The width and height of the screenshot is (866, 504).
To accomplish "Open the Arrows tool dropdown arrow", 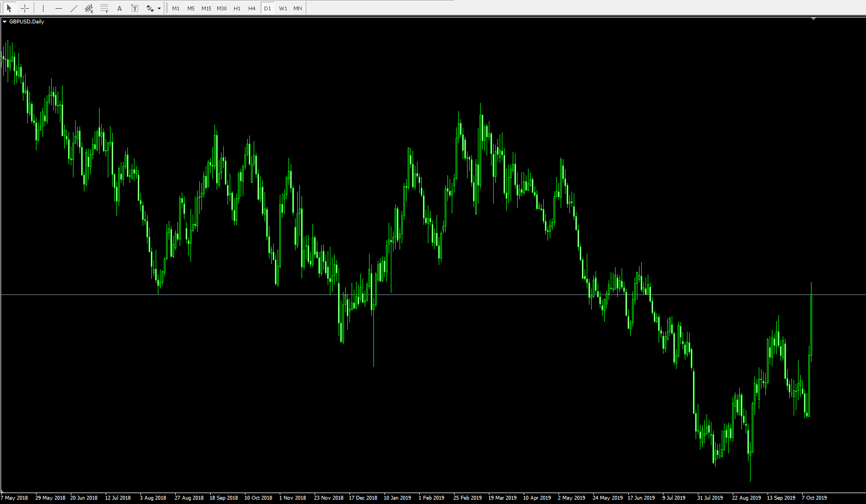I will (x=159, y=8).
